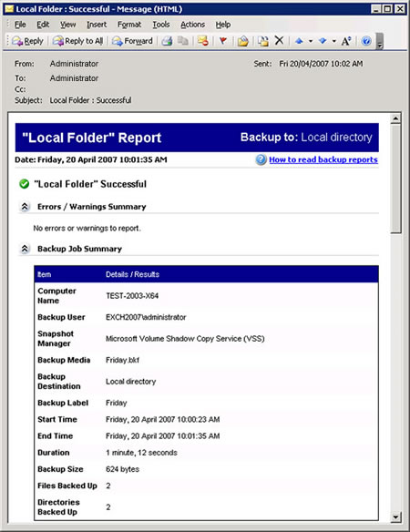The height and width of the screenshot is (532, 410).
Task: Click the Copy icon in the toolbar
Action: click(183, 41)
